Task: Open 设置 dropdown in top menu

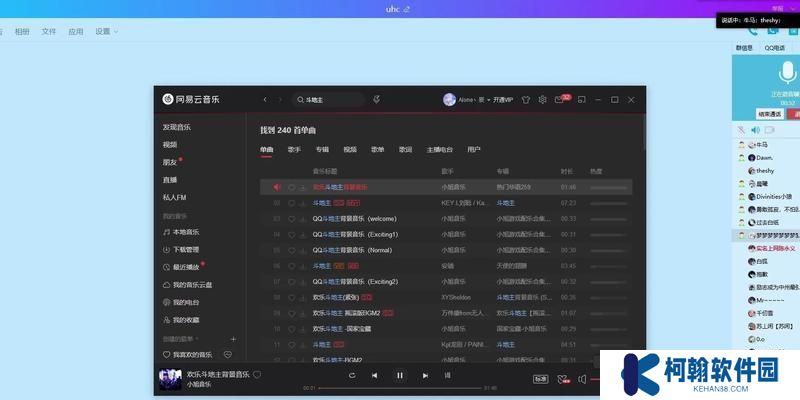Action: [106, 31]
